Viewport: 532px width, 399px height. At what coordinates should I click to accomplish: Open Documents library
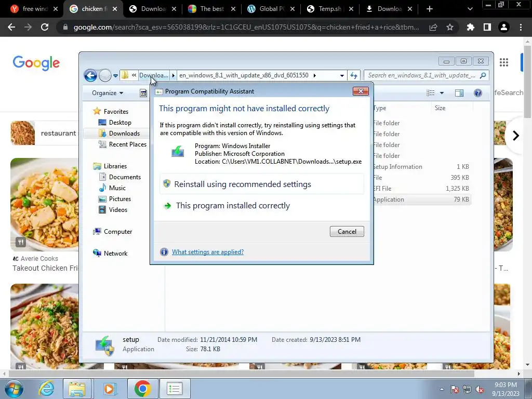tap(125, 177)
